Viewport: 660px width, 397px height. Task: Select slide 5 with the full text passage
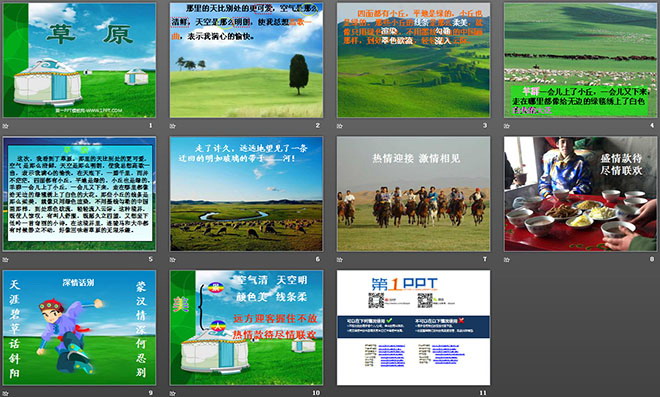[x=79, y=194]
